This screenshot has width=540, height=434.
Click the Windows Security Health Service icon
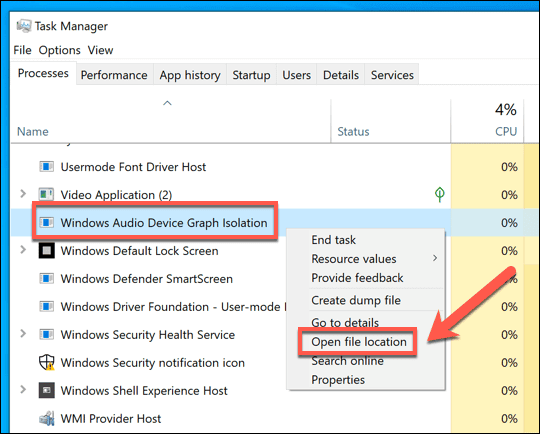tap(46, 334)
